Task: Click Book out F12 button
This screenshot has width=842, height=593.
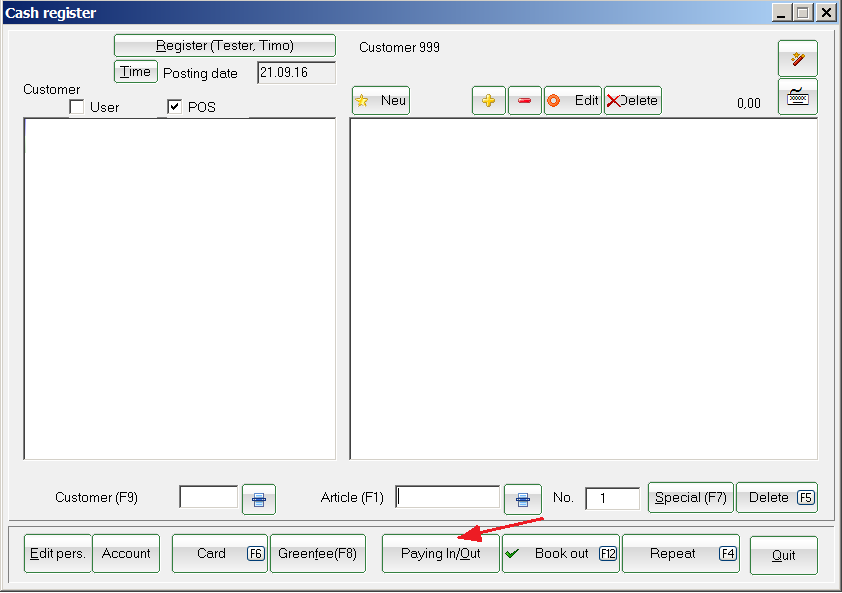Action: pos(561,553)
